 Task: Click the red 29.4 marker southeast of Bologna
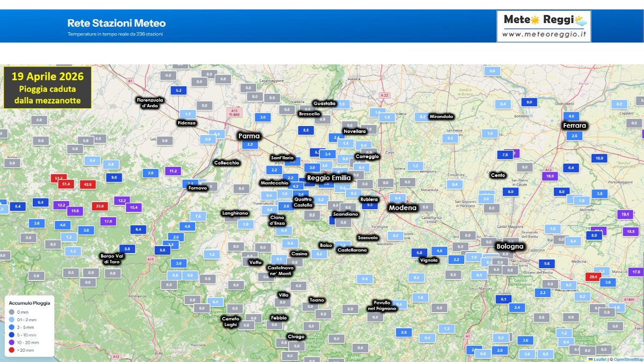(593, 277)
